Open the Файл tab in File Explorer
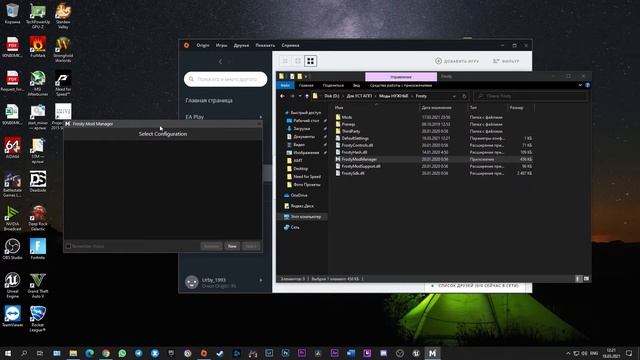This screenshot has width=640, height=360. 285,85
